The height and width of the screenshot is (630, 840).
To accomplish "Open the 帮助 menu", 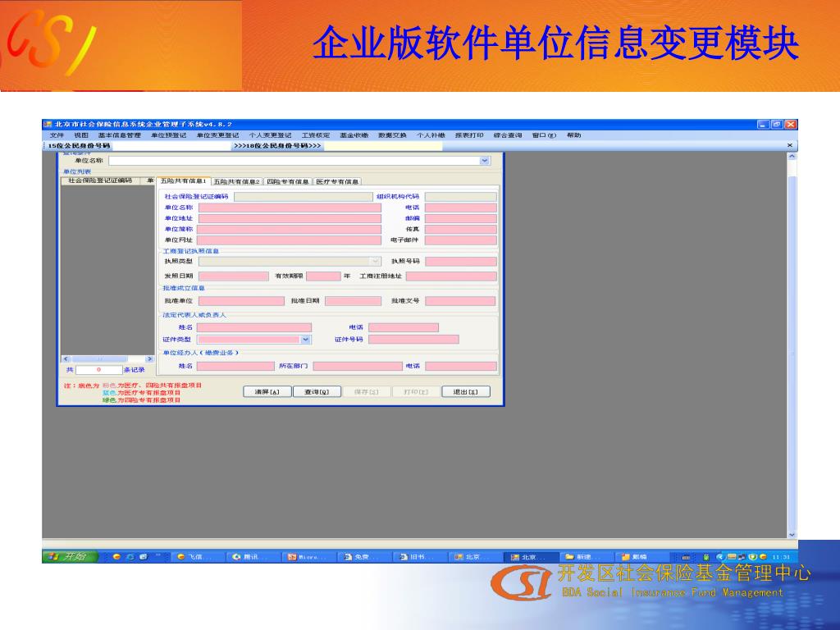I will tap(573, 135).
